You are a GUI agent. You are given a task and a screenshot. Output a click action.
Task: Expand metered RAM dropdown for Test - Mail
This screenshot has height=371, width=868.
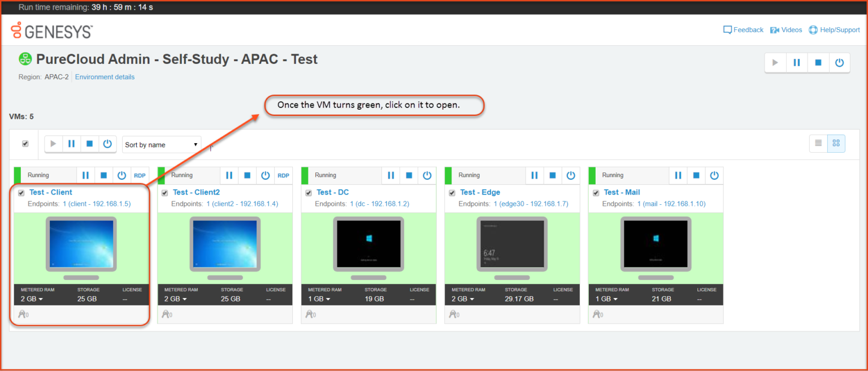point(607,299)
